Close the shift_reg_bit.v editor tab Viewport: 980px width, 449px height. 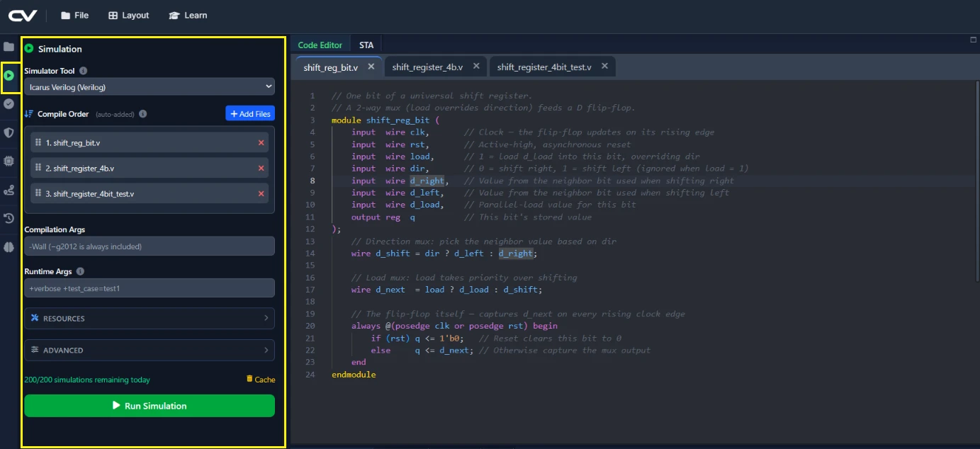coord(371,66)
